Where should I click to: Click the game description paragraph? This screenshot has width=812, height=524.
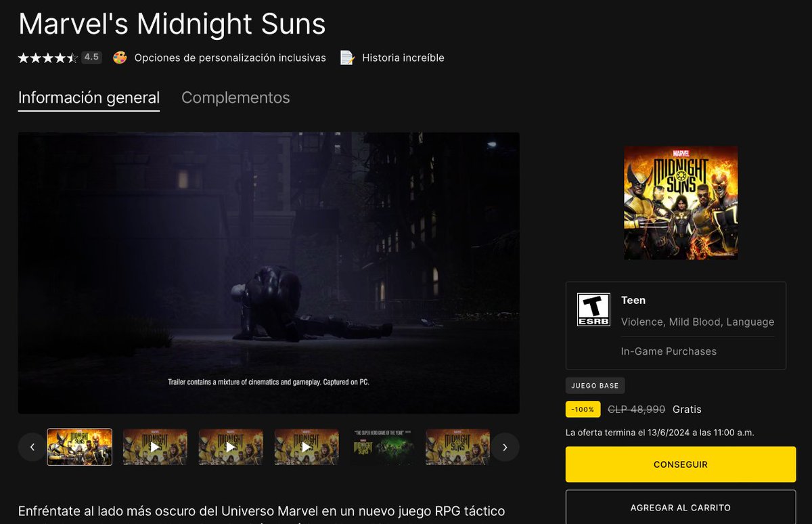pos(262,512)
